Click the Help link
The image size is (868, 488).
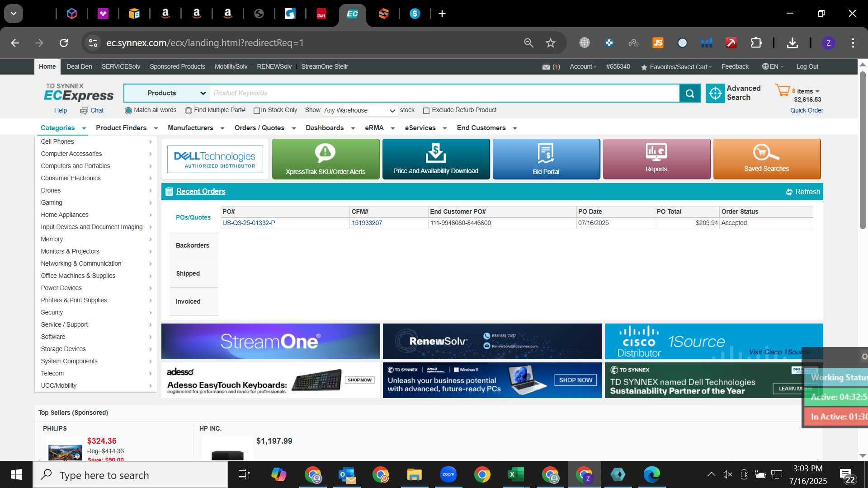tap(61, 111)
